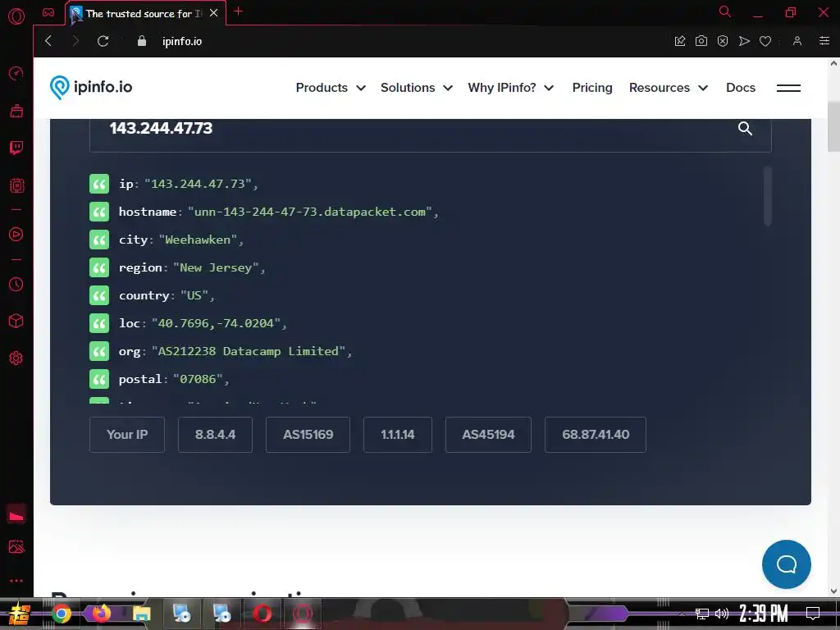Open a new tab with plus

(x=239, y=11)
